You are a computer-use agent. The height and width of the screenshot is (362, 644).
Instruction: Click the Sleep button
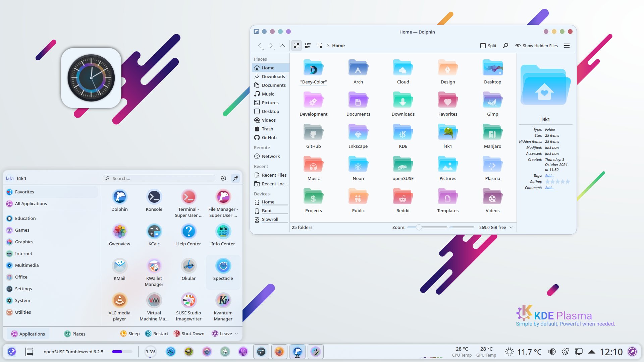click(x=130, y=334)
